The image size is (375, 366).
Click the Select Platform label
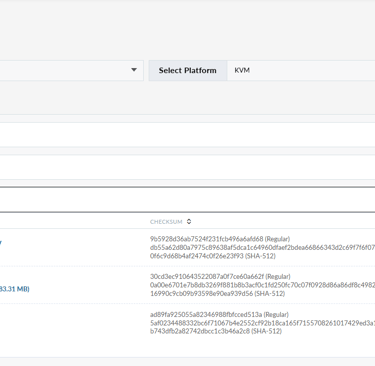coord(188,70)
